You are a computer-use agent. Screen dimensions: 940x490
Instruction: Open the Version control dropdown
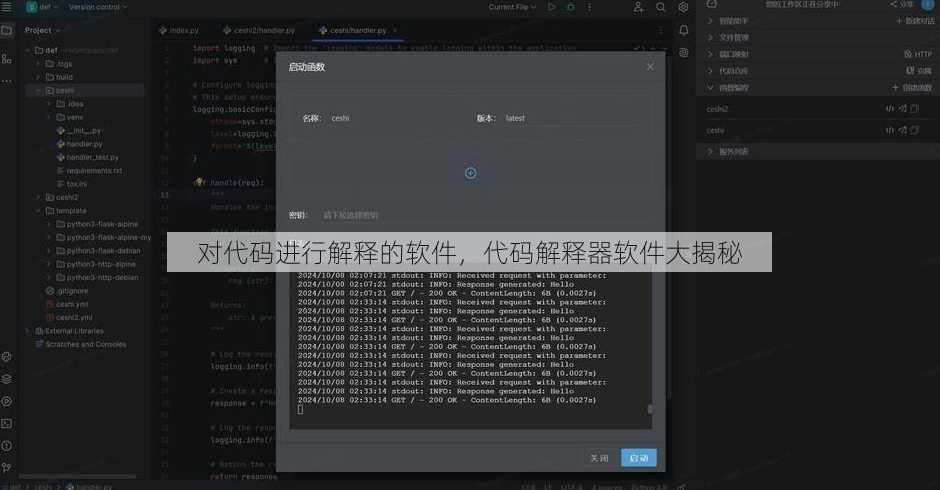pos(98,7)
